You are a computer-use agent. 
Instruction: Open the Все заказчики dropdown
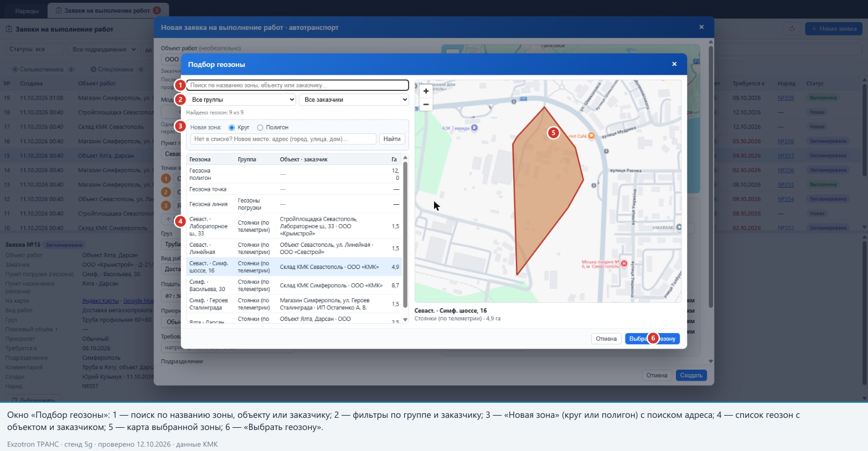(354, 100)
